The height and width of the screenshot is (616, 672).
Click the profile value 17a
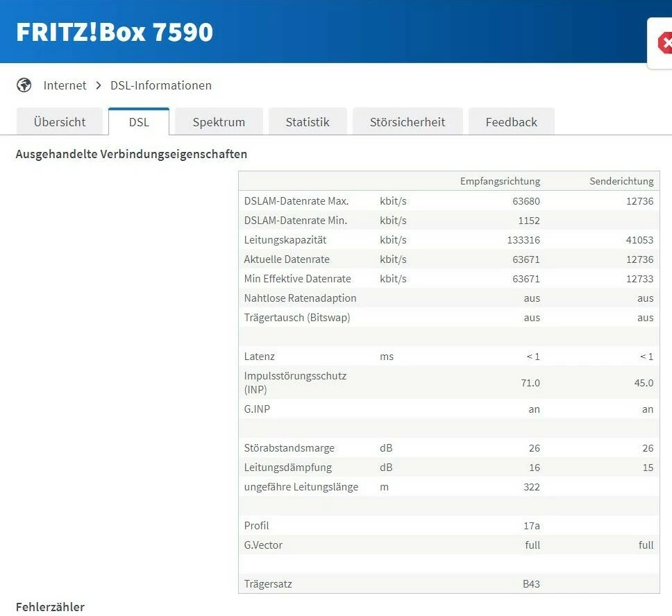(532, 526)
